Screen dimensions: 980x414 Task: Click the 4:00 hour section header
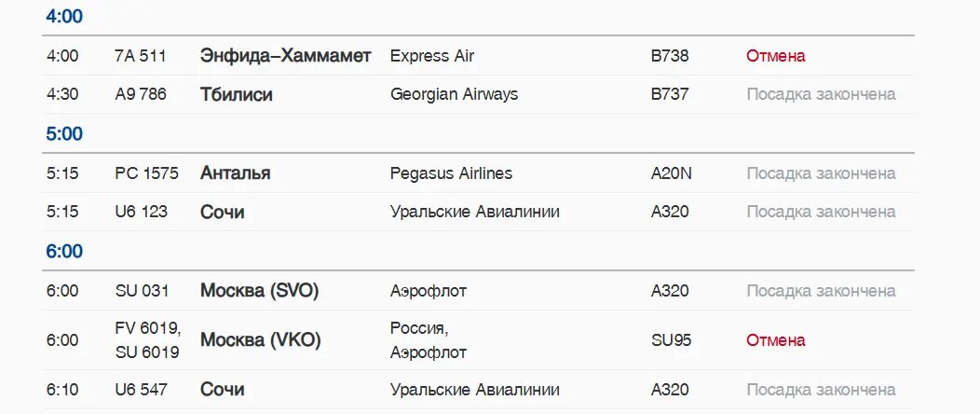pos(64,17)
